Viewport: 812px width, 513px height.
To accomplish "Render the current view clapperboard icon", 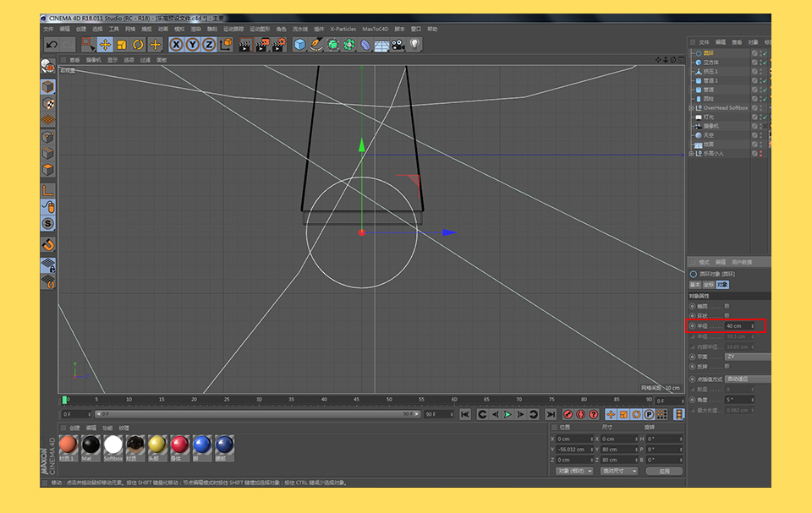I will click(245, 45).
